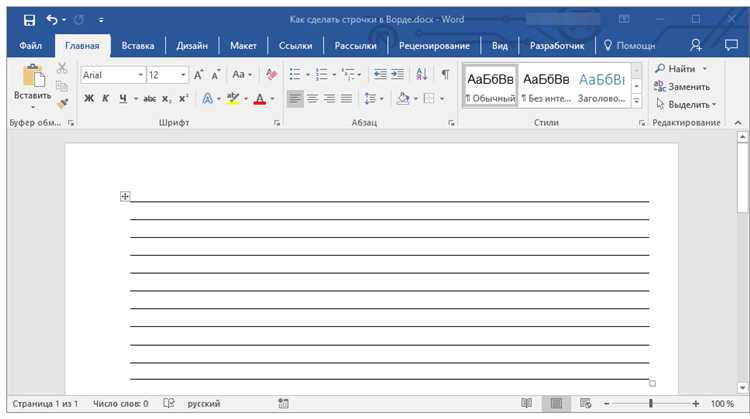750x419 pixels.
Task: Apply red font color
Action: [260, 99]
